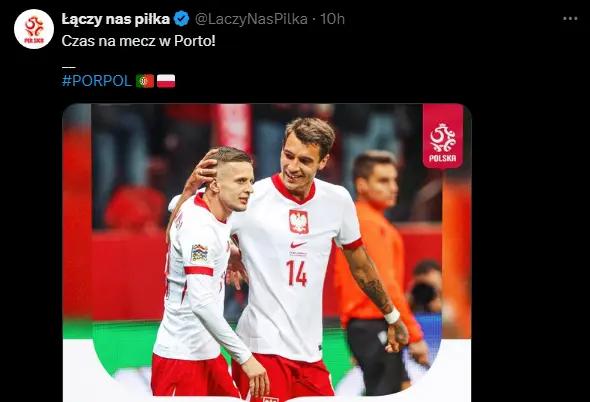Screen dimensions: 590x402
Task: Click the photographer in the background
Action: [425, 288]
